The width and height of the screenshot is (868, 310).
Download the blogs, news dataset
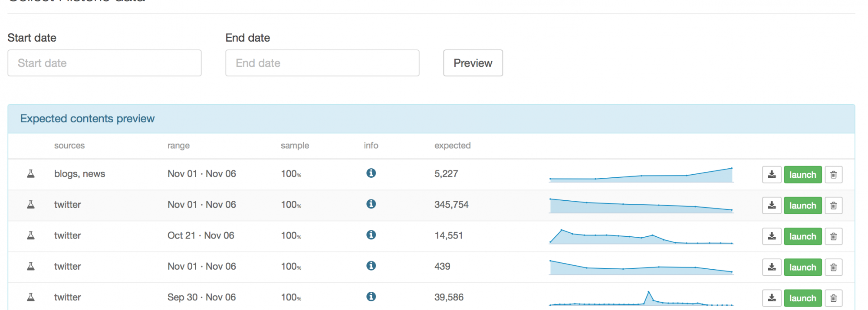pyautogui.click(x=771, y=175)
